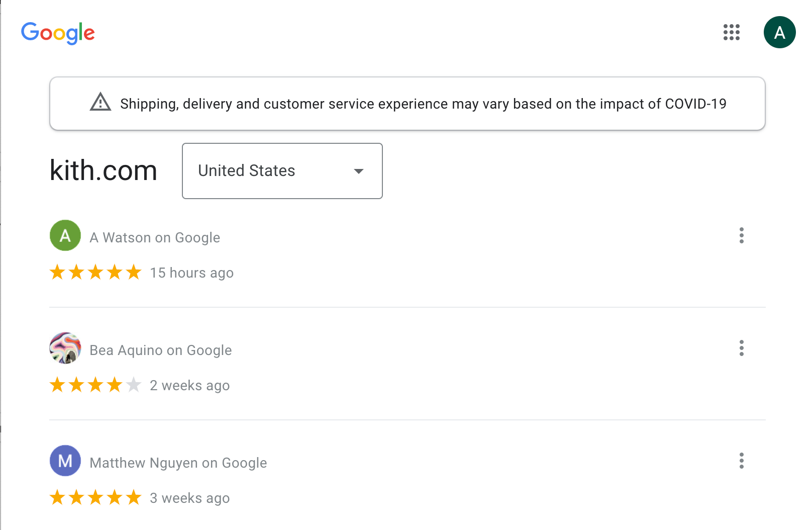Image resolution: width=812 pixels, height=530 pixels.
Task: Open the Google apps grid menu
Action: tap(731, 32)
